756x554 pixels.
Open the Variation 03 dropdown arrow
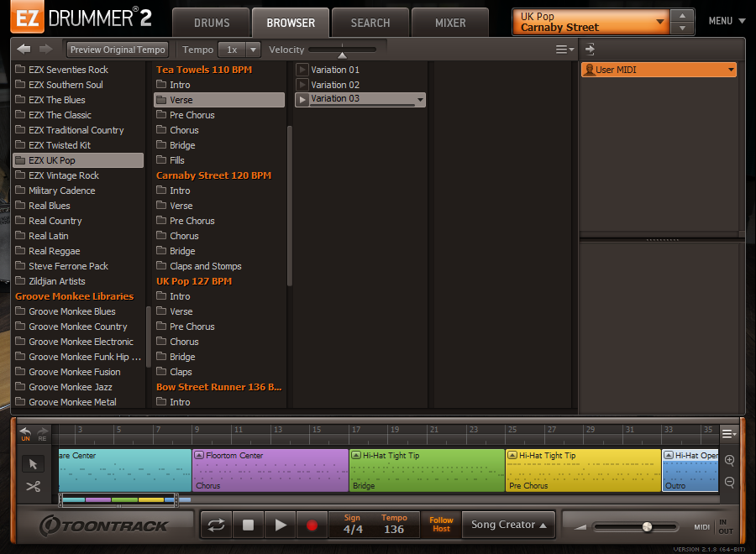click(x=421, y=100)
